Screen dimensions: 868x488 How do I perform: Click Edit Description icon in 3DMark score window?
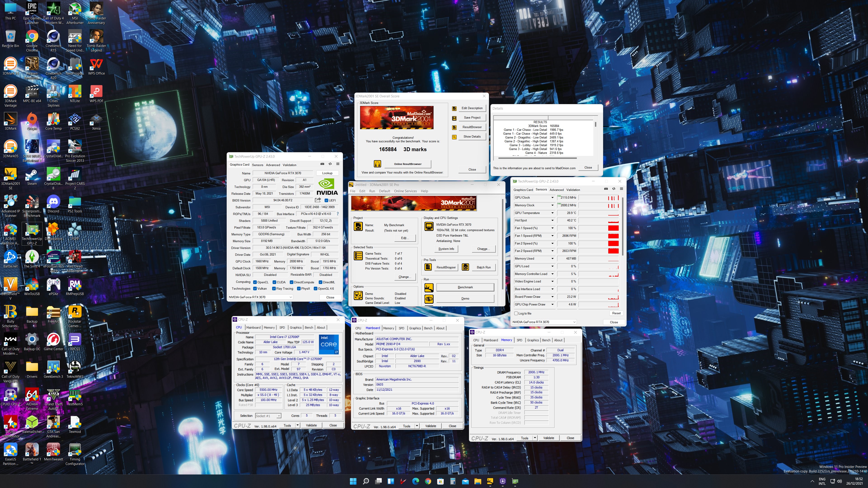coord(454,108)
